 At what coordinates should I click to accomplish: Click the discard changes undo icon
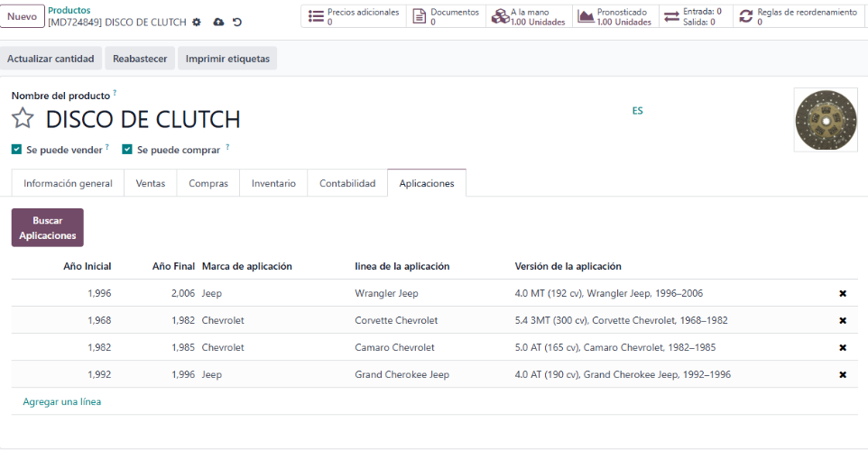click(237, 23)
